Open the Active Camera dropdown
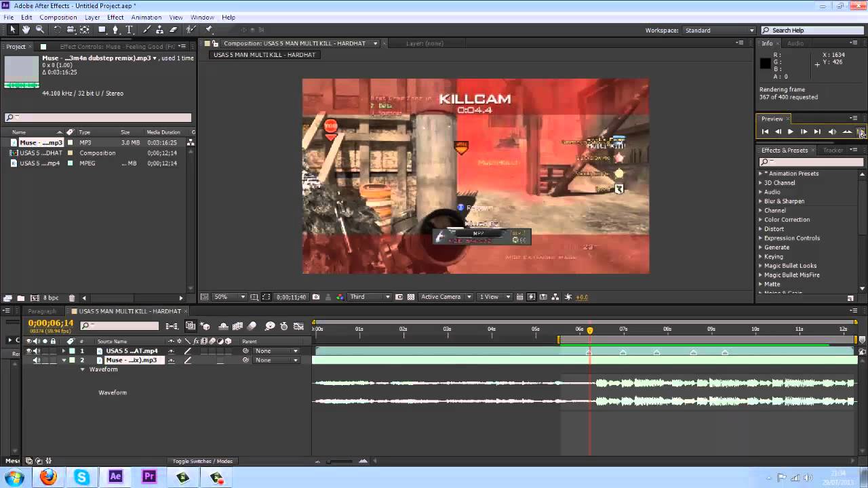The height and width of the screenshot is (488, 868). pos(446,297)
